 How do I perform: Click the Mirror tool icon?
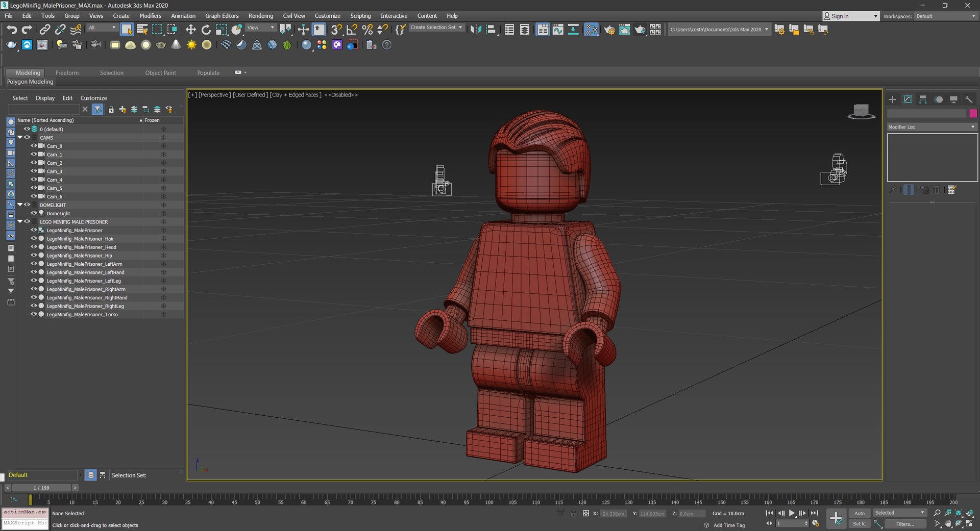pos(475,30)
